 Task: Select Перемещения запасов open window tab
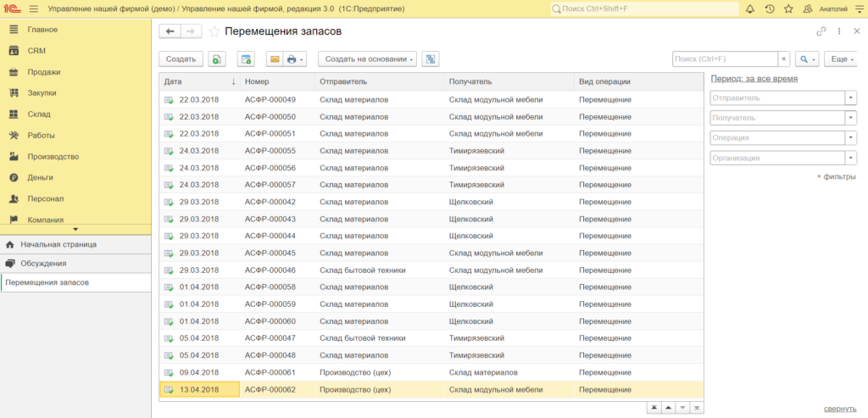[x=75, y=282]
